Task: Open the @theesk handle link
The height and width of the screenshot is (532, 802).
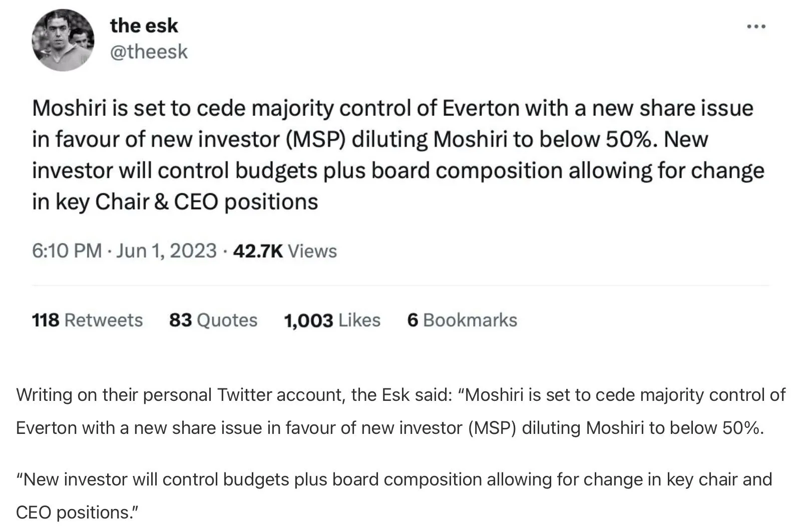Action: coord(149,52)
